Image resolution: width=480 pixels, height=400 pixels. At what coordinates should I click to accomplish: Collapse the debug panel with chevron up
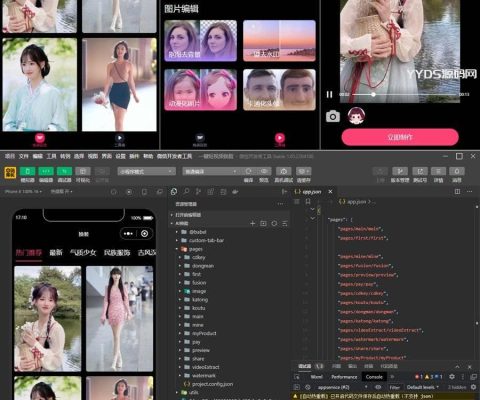coord(457,366)
